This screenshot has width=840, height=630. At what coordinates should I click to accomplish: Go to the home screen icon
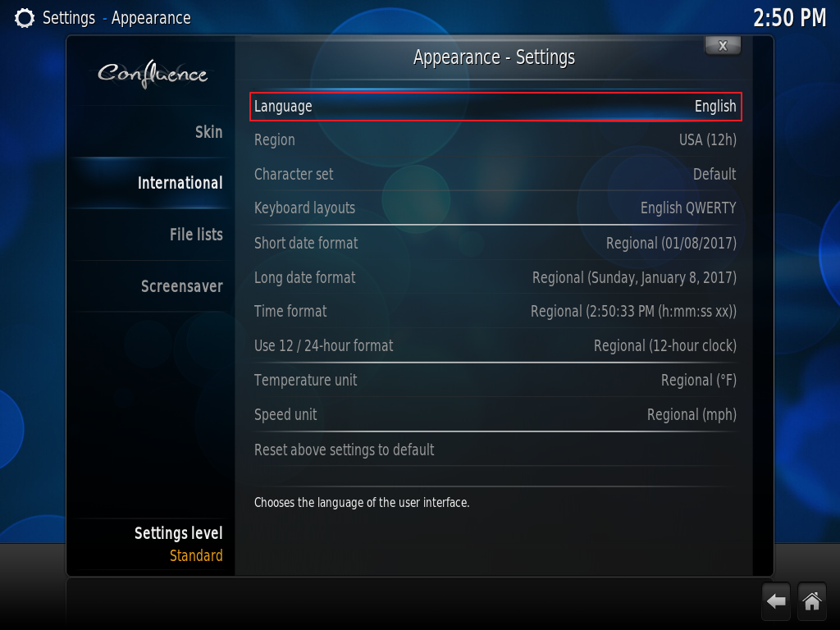pos(811,601)
